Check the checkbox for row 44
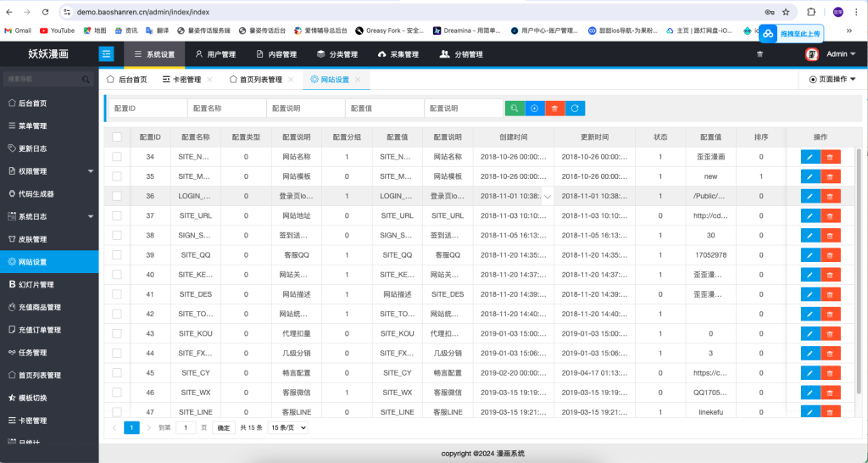The image size is (868, 463). [x=117, y=353]
